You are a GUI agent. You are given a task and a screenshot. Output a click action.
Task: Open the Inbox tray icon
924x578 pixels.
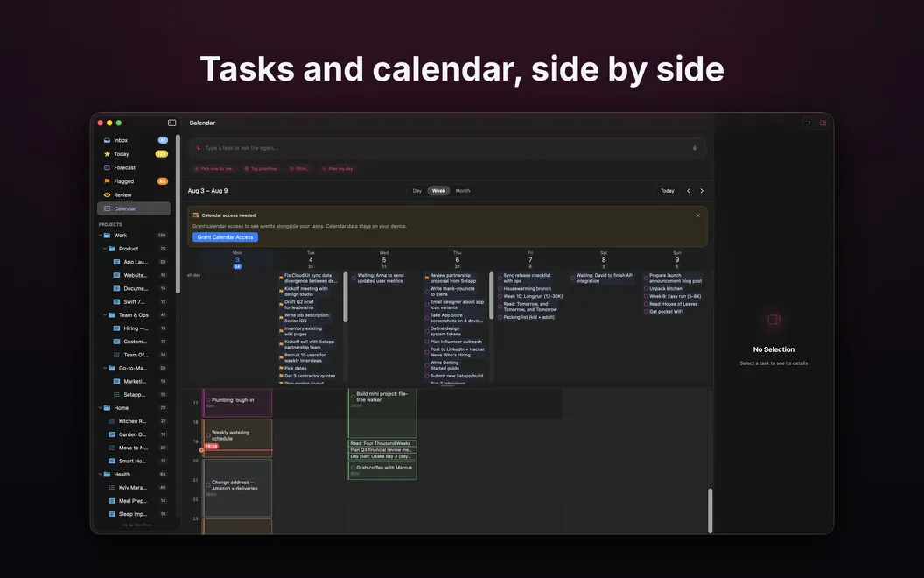point(108,140)
